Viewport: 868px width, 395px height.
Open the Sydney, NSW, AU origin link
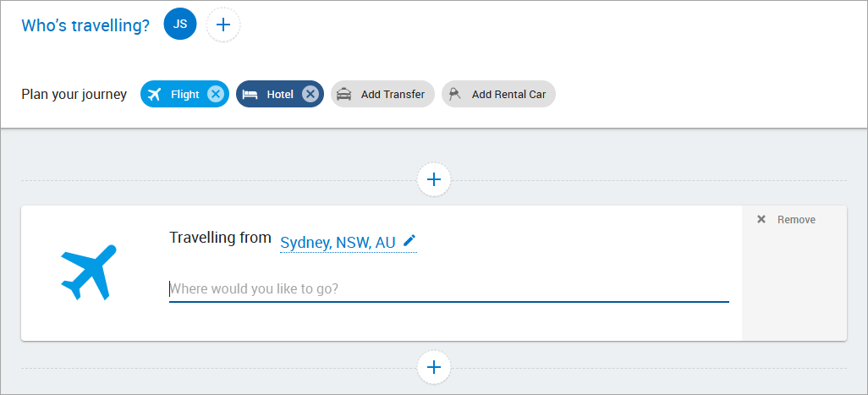pos(338,242)
